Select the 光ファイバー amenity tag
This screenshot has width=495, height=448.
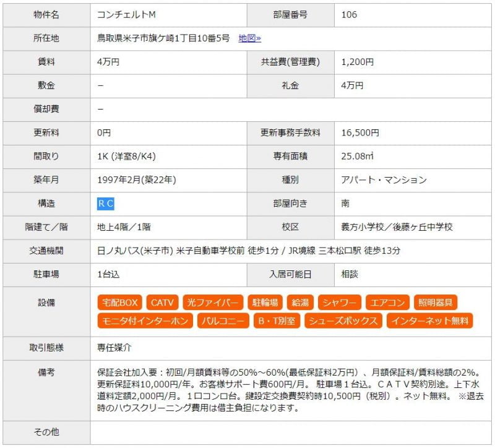[213, 303]
